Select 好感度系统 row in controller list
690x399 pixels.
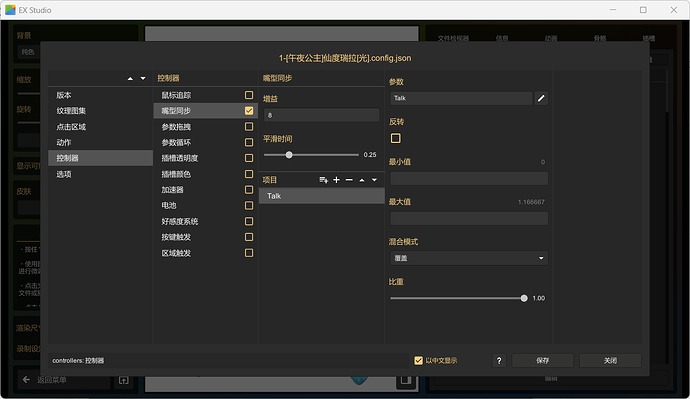206,221
